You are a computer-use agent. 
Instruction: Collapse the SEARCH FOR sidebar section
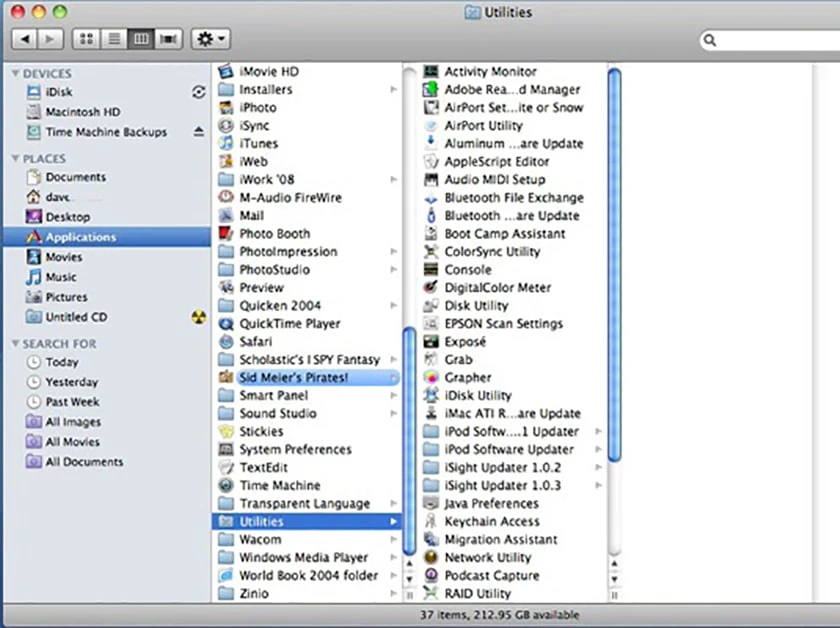[16, 343]
